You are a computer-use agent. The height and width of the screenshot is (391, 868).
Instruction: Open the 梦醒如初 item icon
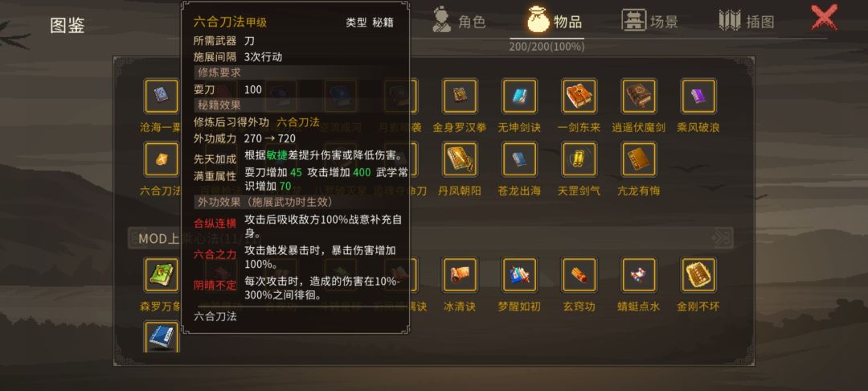click(519, 274)
